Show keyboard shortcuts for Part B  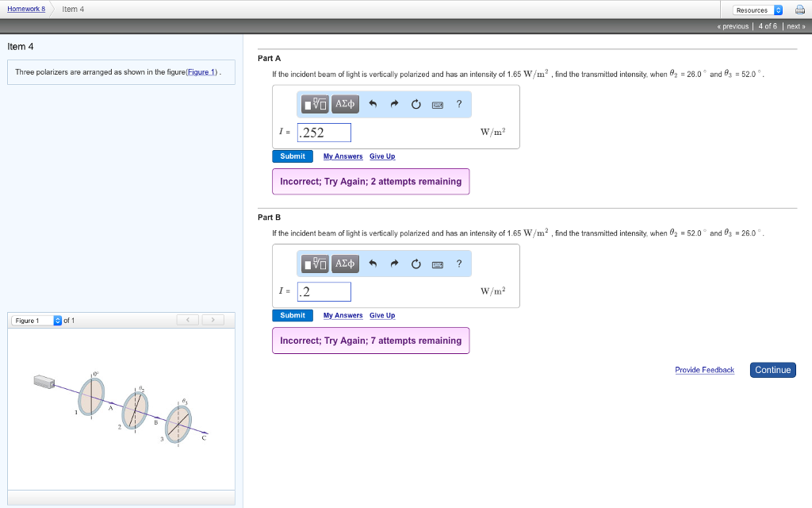pos(438,264)
